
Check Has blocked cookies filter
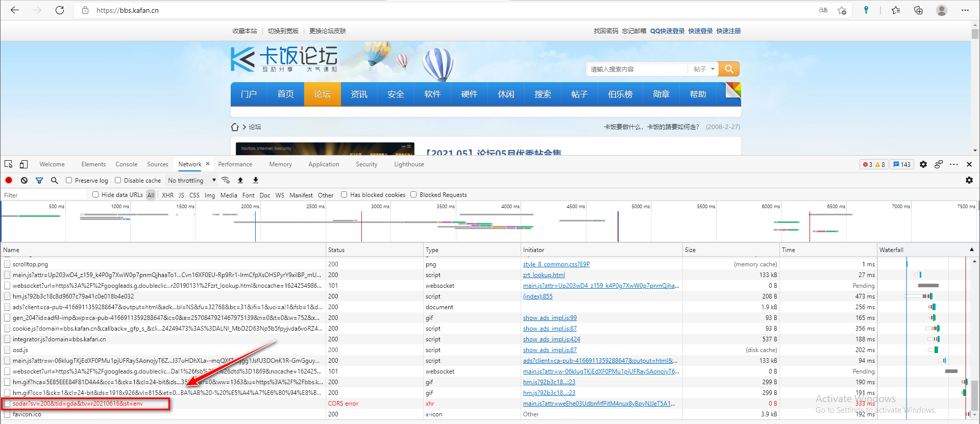[344, 194]
